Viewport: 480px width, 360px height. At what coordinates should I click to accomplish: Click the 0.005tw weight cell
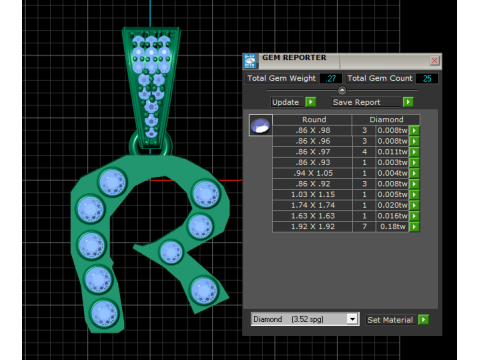(392, 195)
